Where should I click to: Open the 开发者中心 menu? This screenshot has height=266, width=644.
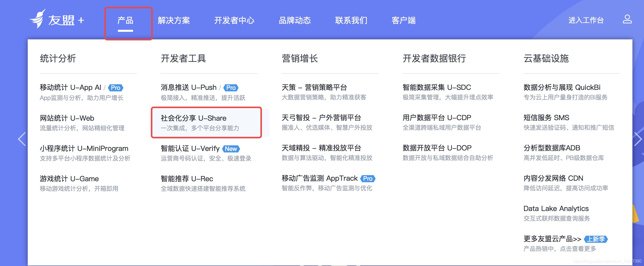234,20
